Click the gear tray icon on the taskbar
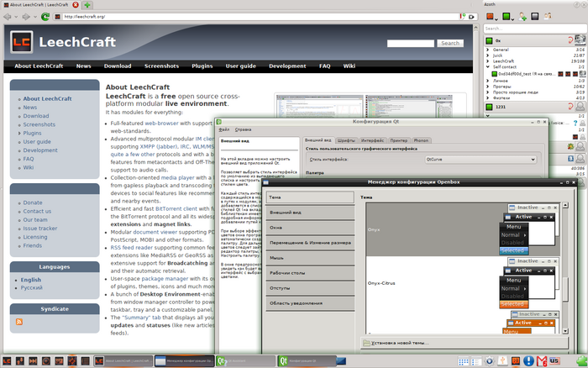 [489, 361]
